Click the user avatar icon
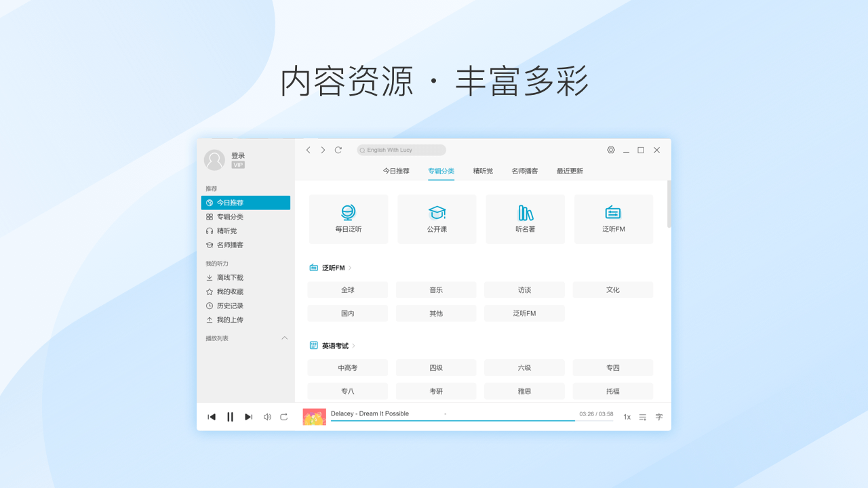 pos(214,160)
